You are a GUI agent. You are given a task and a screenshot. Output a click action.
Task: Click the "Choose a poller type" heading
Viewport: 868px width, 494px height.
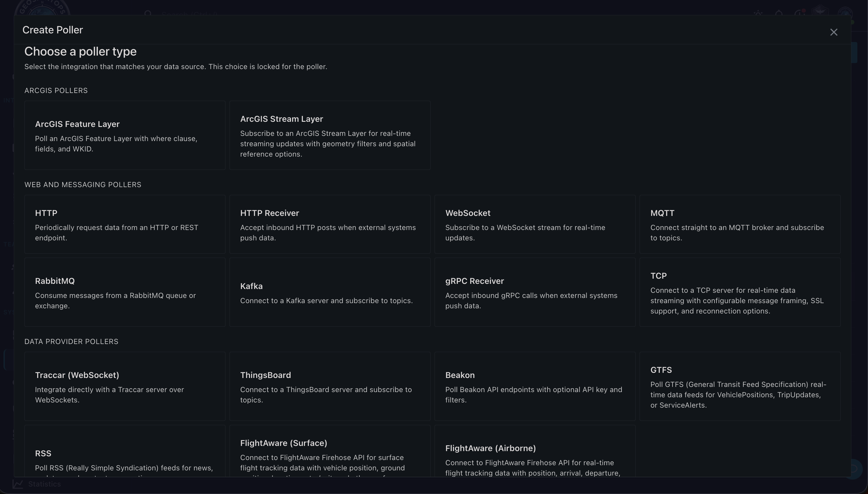[80, 52]
